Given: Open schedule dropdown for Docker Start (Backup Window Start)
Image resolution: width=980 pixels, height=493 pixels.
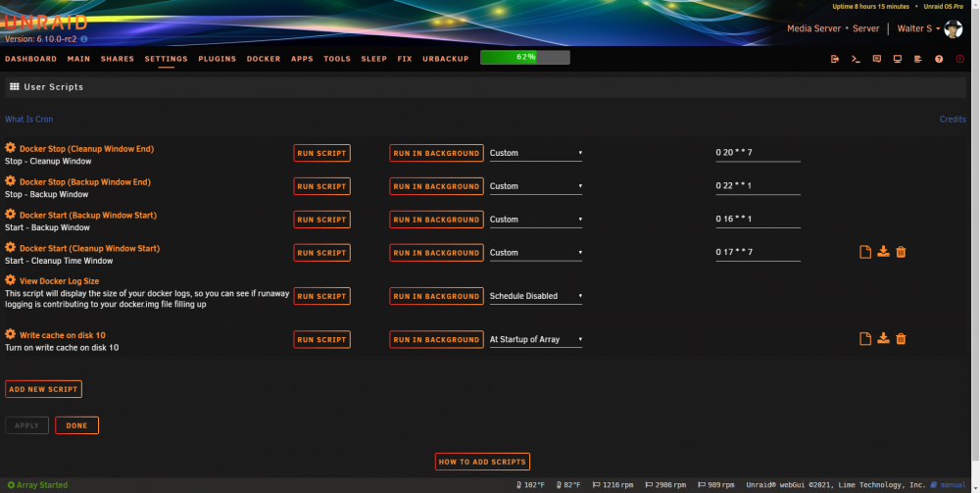Looking at the screenshot, I should (x=536, y=220).
